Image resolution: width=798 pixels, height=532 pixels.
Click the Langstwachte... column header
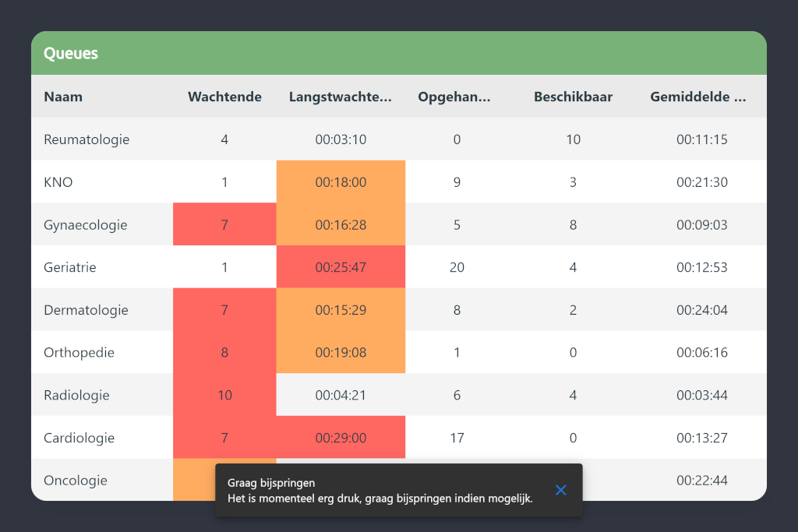click(341, 97)
